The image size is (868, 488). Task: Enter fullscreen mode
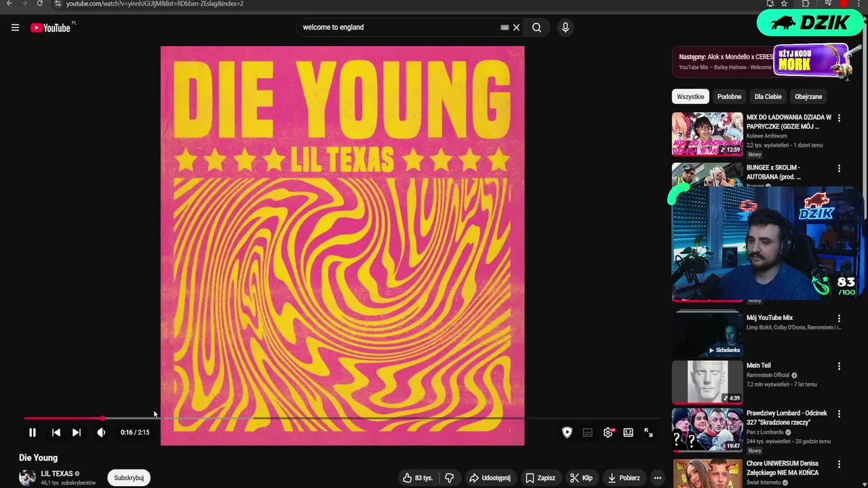[648, 432]
